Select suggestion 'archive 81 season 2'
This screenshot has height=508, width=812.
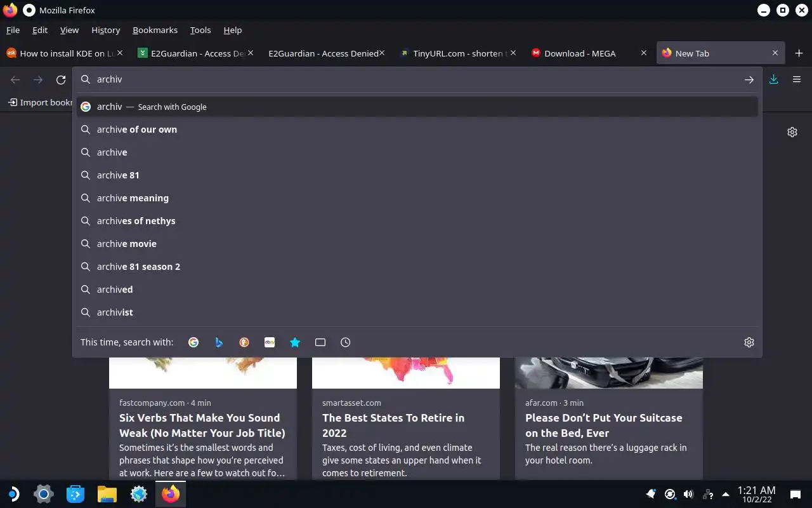tap(417, 267)
